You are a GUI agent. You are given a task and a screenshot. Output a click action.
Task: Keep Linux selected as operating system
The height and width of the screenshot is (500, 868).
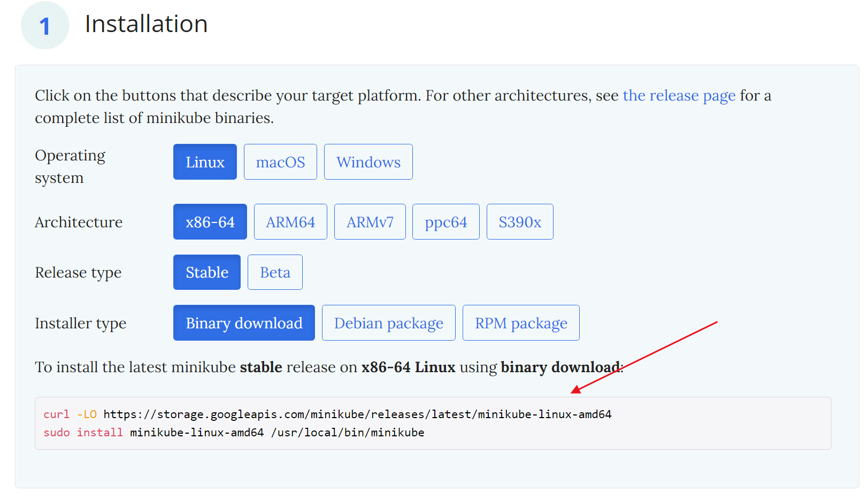[x=205, y=161]
